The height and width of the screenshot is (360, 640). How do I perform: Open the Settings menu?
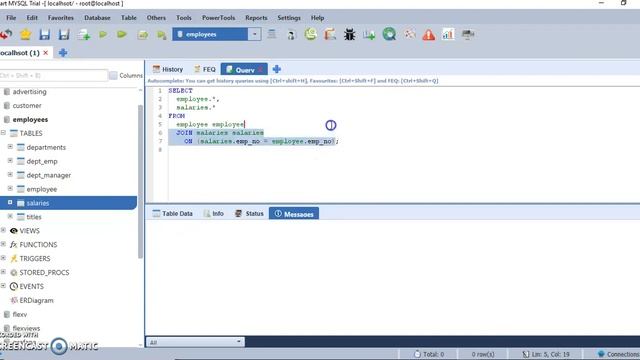pos(289,18)
